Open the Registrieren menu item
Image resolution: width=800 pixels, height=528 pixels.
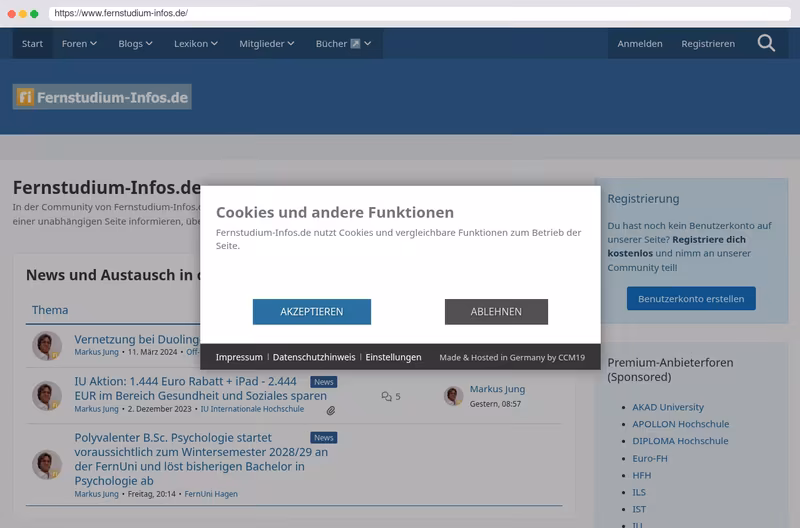click(708, 44)
